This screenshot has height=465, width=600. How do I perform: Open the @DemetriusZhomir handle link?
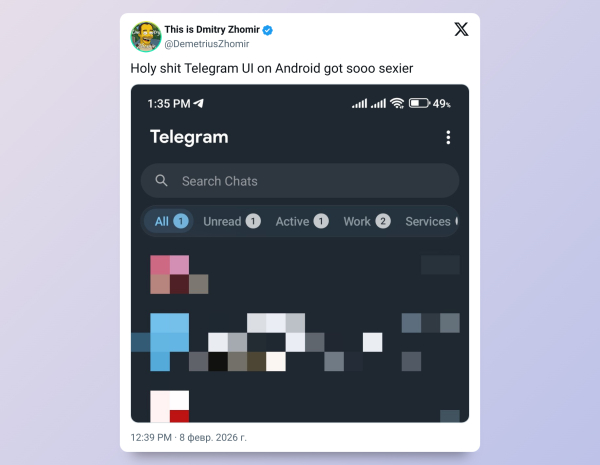pyautogui.click(x=207, y=44)
